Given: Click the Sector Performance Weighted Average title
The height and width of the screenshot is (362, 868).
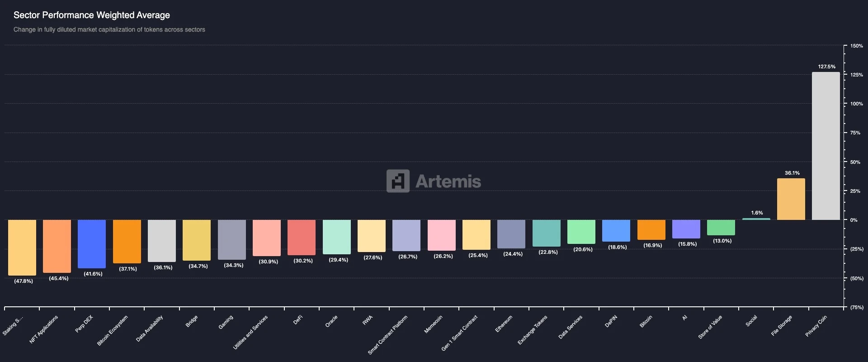Looking at the screenshot, I should (92, 15).
